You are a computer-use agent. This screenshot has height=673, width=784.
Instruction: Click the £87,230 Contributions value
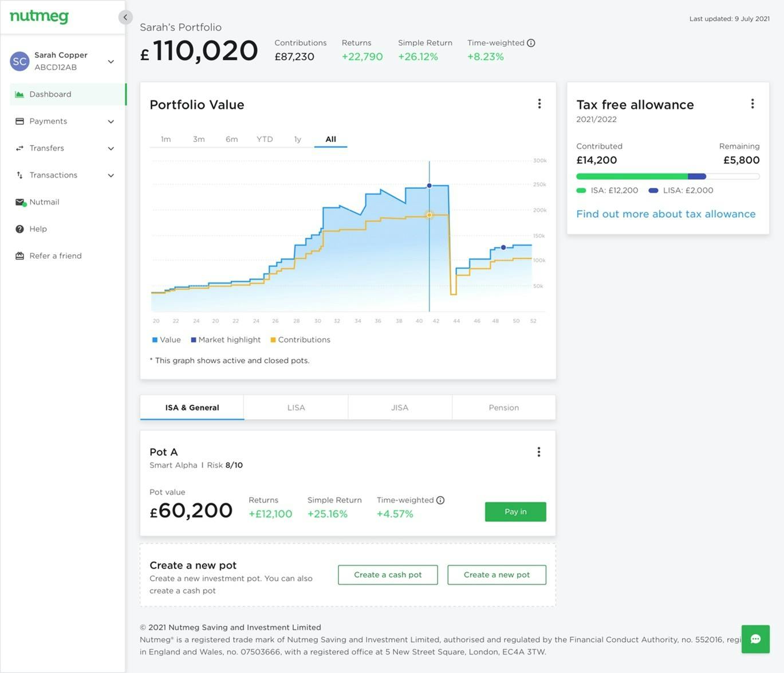click(294, 57)
